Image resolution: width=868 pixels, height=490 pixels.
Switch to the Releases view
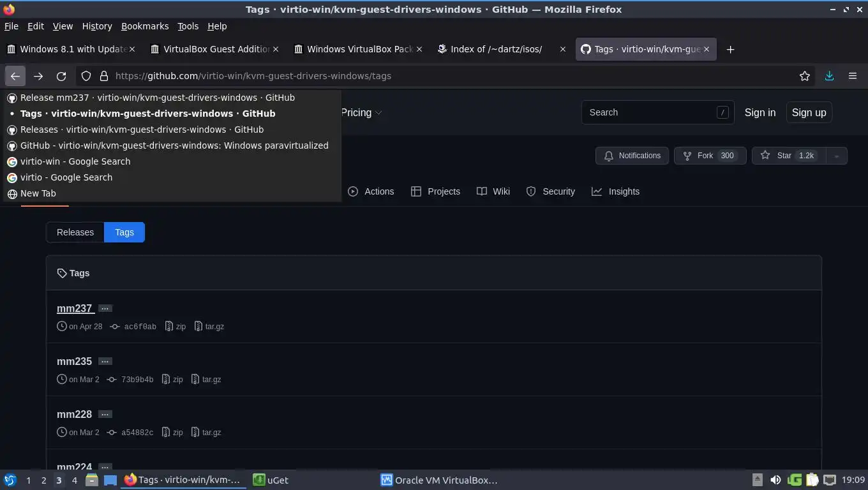pyautogui.click(x=75, y=232)
